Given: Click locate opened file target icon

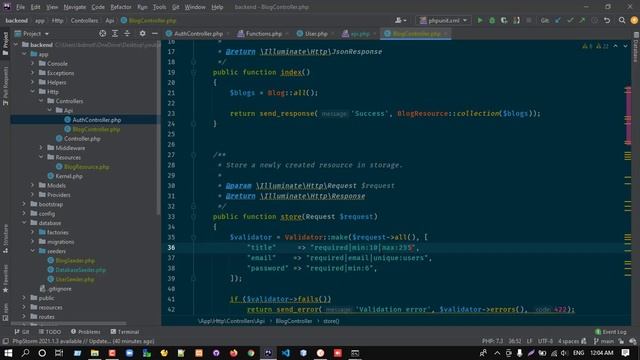Looking at the screenshot, I should [102, 33].
